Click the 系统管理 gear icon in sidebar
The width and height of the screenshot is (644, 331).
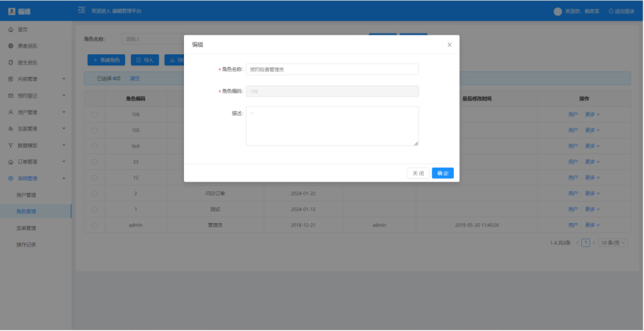pyautogui.click(x=10, y=179)
